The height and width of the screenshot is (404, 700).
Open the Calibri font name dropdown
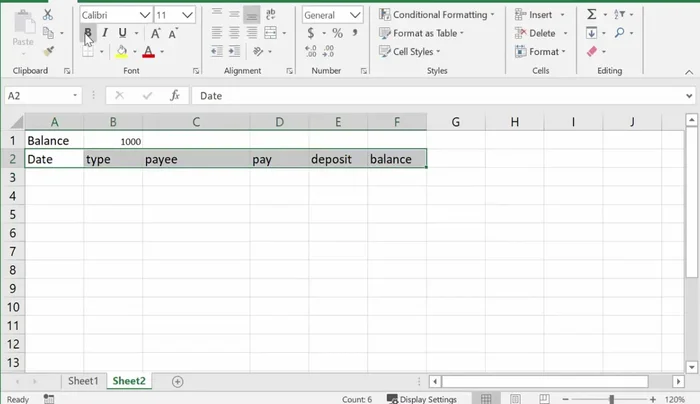[145, 15]
